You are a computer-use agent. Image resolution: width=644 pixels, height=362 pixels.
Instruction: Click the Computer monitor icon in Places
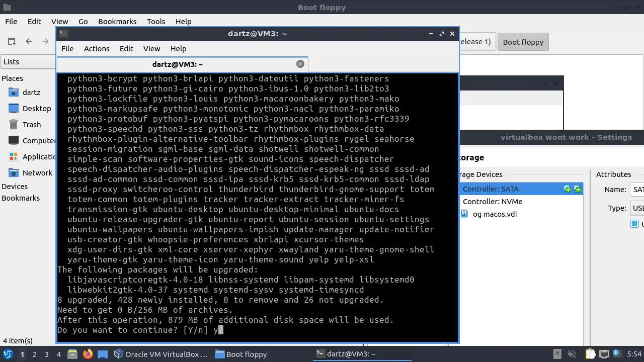14,141
